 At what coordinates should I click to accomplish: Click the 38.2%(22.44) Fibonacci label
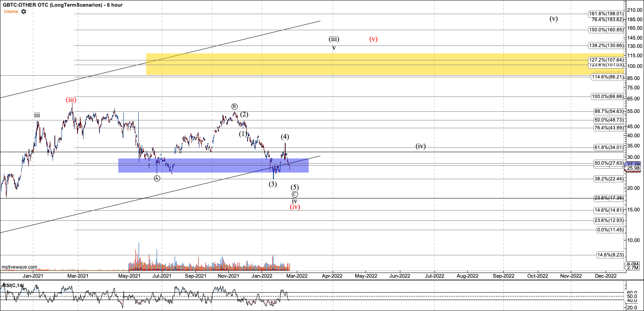tap(608, 179)
